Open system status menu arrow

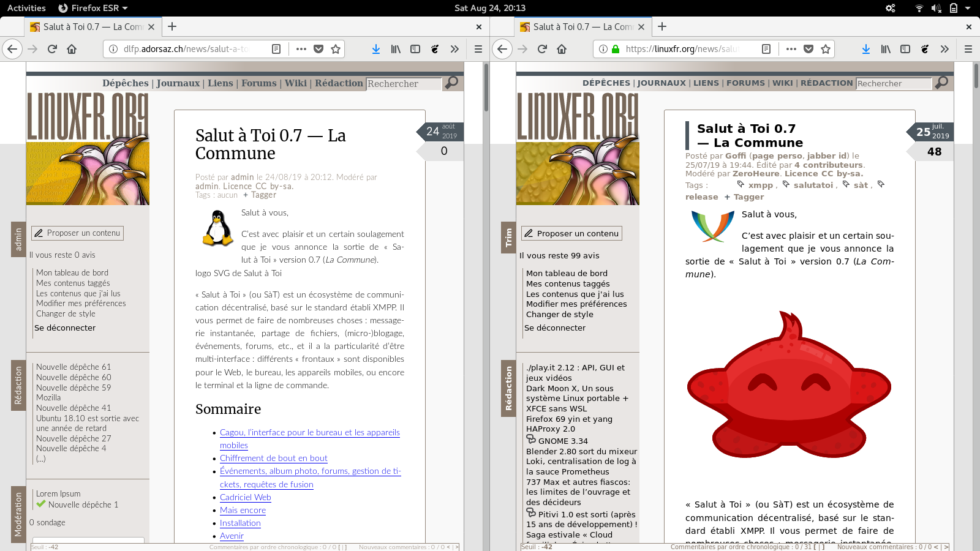pos(968,8)
